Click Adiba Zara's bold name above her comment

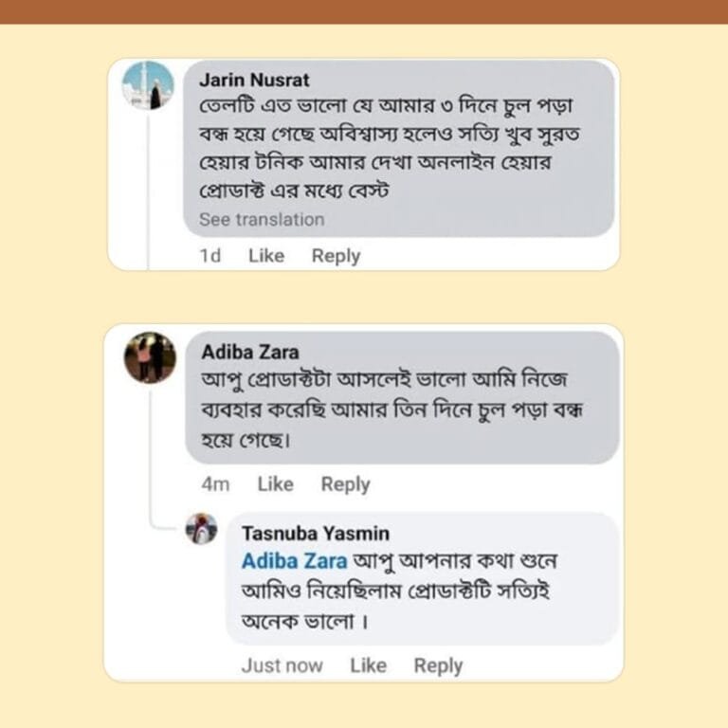pos(249,352)
